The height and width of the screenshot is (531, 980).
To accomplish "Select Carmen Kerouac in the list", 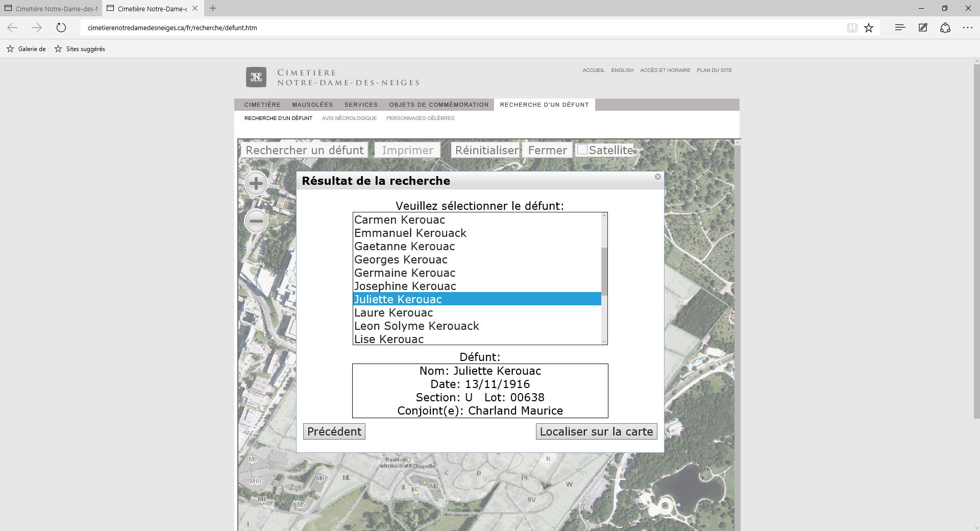I will point(477,220).
